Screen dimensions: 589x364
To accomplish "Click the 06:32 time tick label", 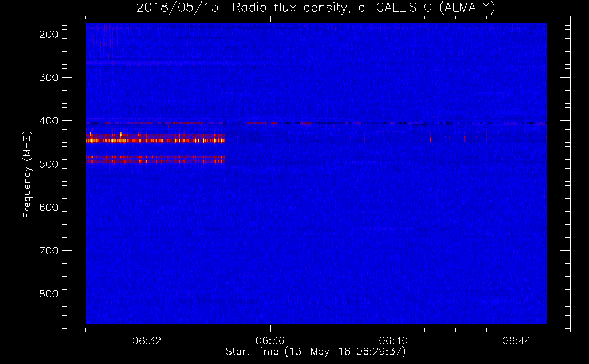I will [147, 341].
